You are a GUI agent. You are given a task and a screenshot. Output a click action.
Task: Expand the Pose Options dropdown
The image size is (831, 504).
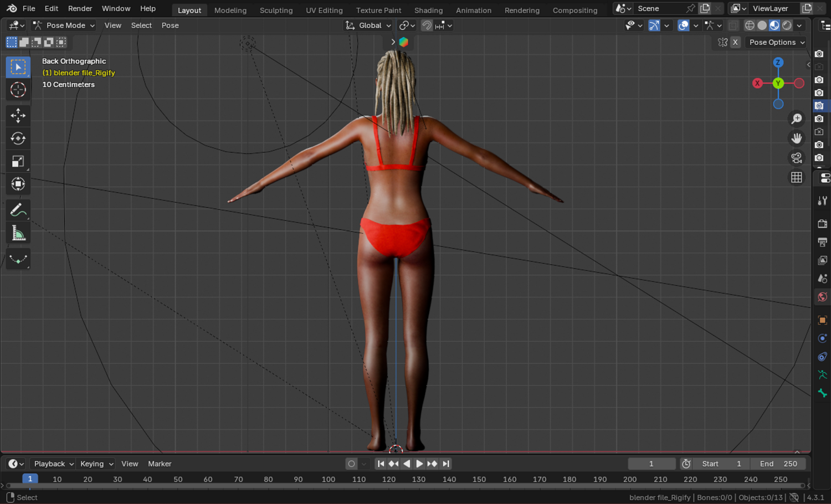click(777, 42)
